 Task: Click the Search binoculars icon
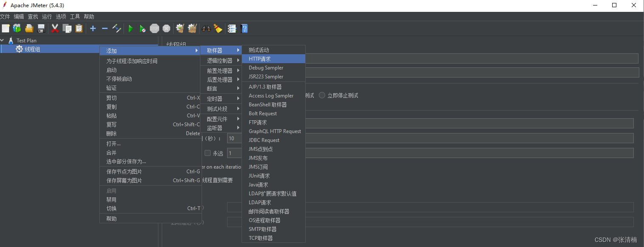tap(206, 28)
